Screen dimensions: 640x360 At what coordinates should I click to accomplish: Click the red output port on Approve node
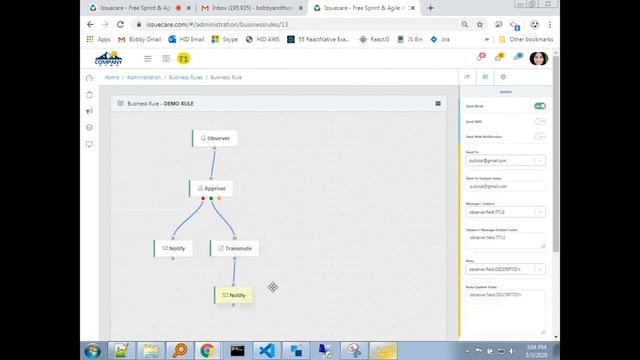(203, 198)
